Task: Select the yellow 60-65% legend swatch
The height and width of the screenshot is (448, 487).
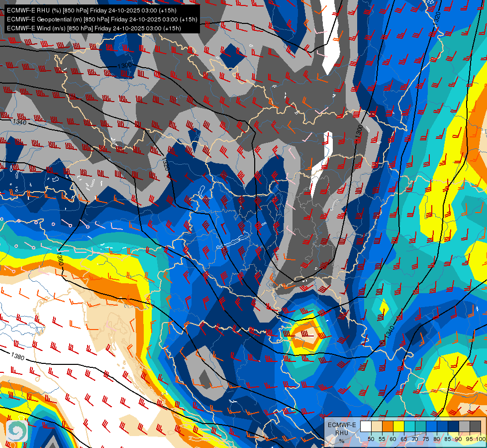Action: click(x=399, y=426)
